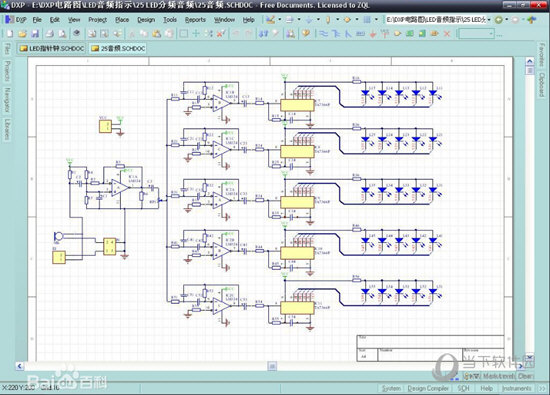
Task: Activate the Place Bus tool
Action: pos(336,34)
